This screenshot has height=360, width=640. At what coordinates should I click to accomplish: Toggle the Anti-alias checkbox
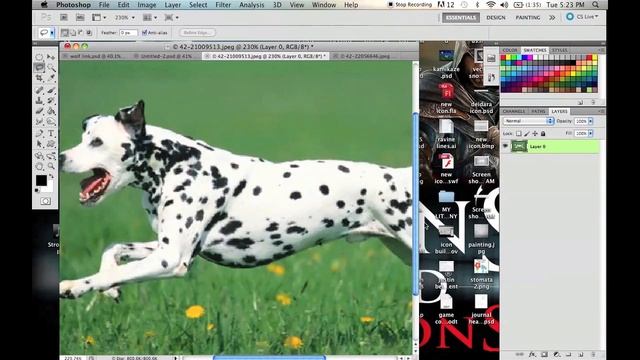pyautogui.click(x=144, y=33)
